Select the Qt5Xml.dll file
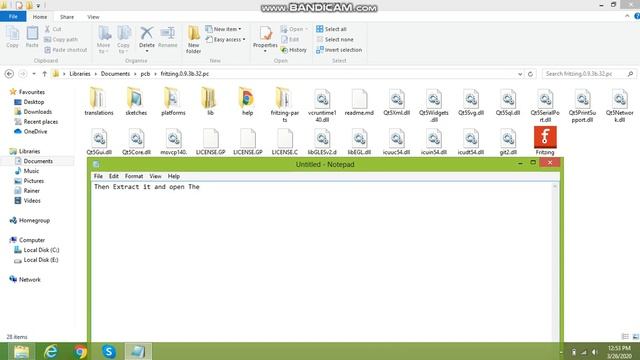 [x=396, y=102]
